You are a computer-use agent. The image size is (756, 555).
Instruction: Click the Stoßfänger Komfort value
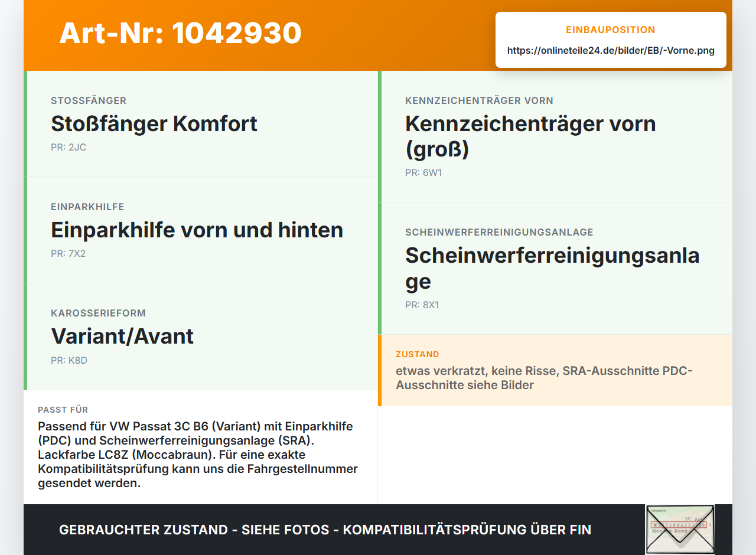[154, 123]
